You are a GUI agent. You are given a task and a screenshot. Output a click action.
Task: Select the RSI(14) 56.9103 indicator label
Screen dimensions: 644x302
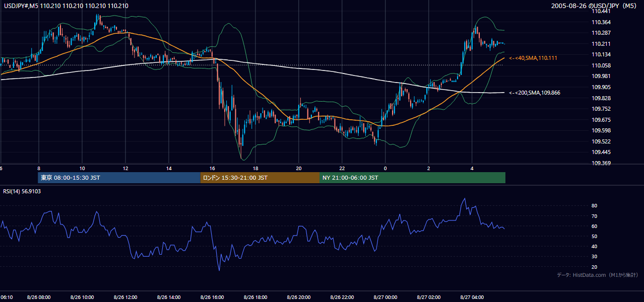[22, 191]
